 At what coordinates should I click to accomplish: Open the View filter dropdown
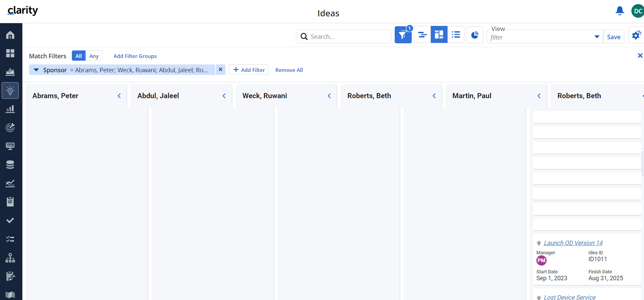coord(597,37)
